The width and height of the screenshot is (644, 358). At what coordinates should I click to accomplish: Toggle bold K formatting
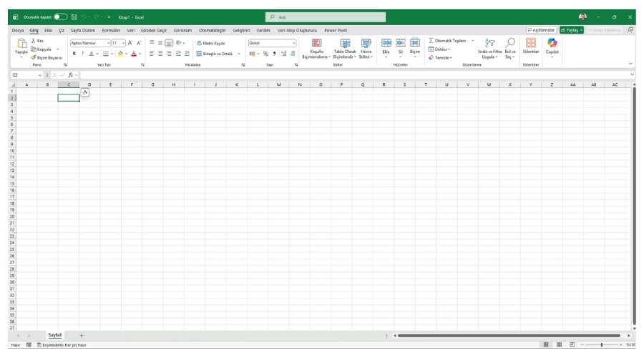point(74,54)
